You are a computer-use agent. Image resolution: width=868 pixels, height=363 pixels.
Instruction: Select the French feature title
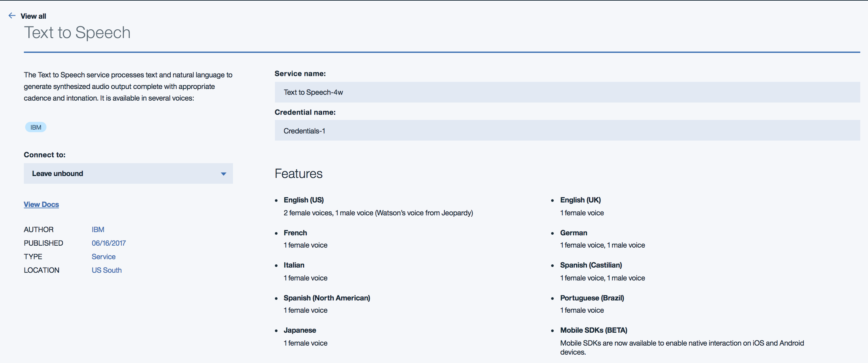[x=295, y=233]
